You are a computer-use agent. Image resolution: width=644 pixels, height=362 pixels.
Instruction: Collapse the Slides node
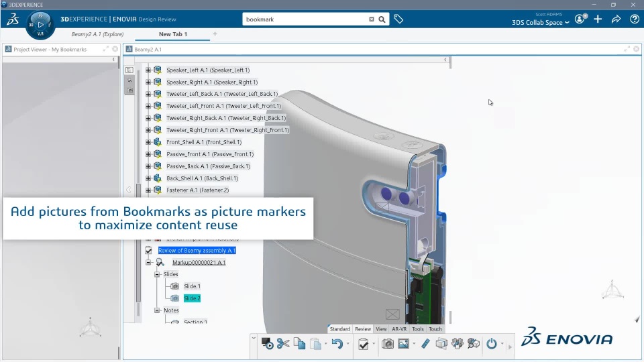coord(157,274)
